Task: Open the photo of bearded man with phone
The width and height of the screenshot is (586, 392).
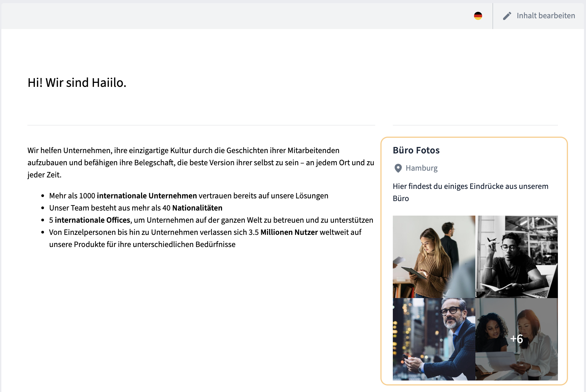Action: (434, 339)
